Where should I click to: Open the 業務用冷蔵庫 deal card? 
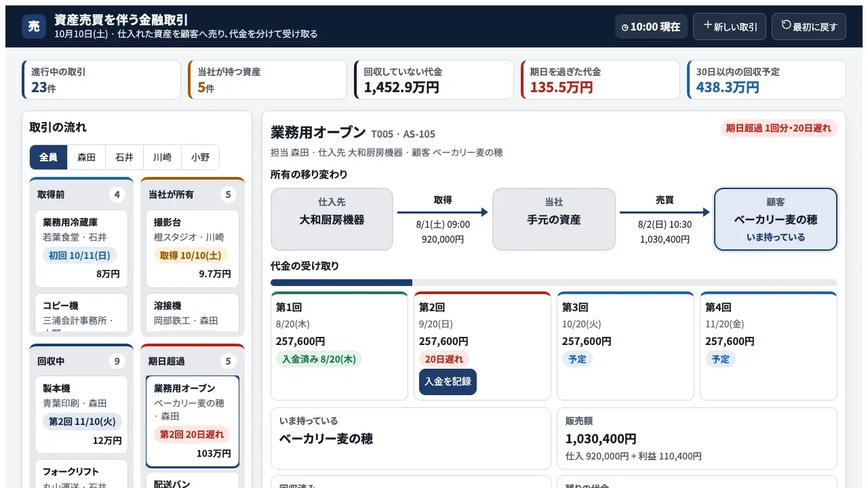(x=81, y=249)
